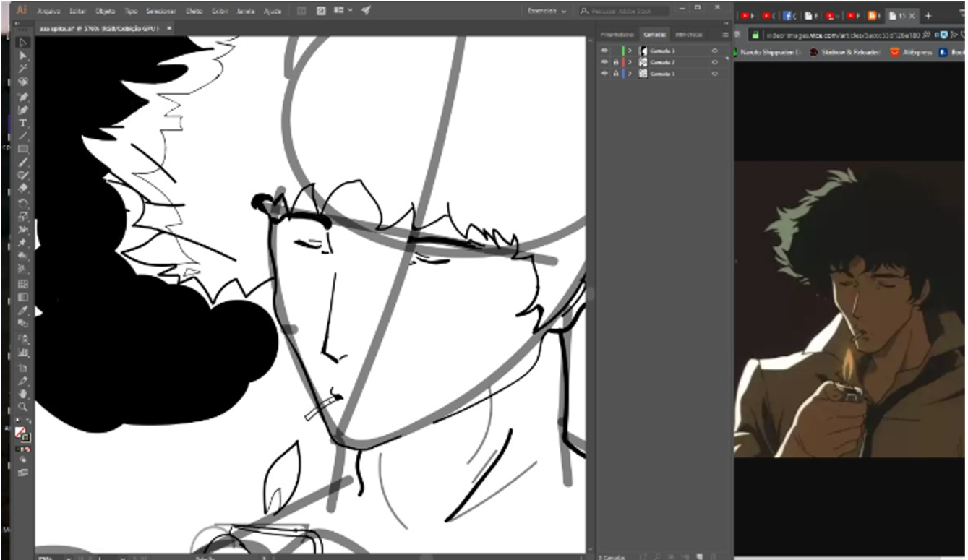Hide layer Camada 2

pos(604,63)
